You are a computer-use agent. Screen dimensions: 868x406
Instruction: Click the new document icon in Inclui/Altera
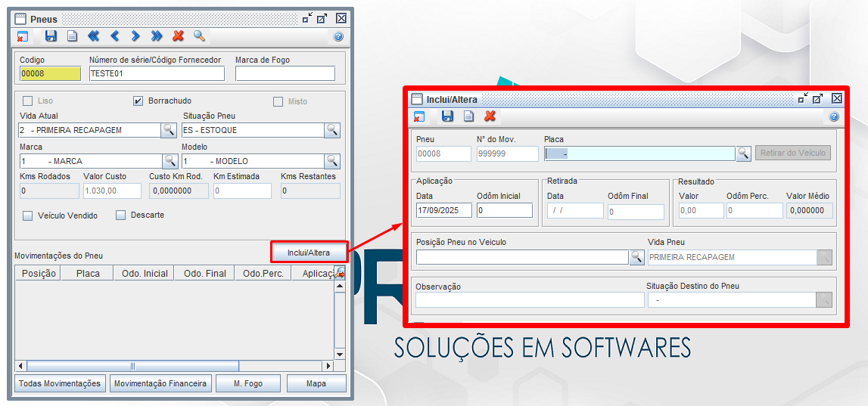(468, 116)
